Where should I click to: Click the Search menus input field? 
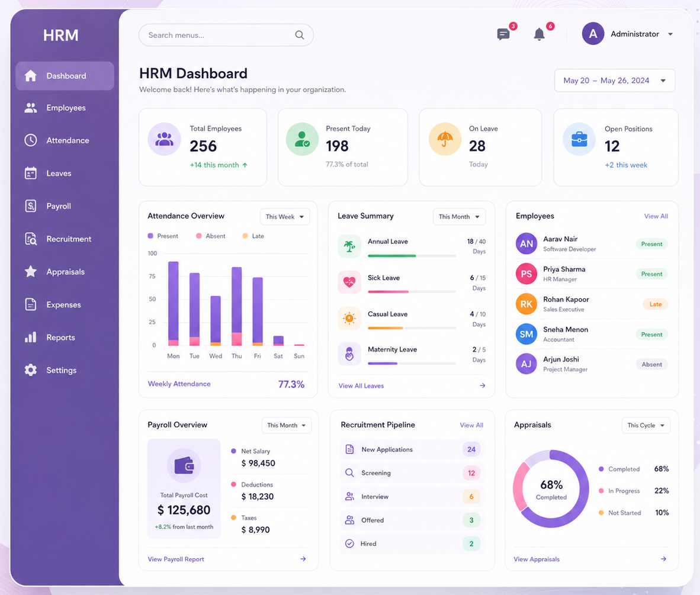pos(226,35)
